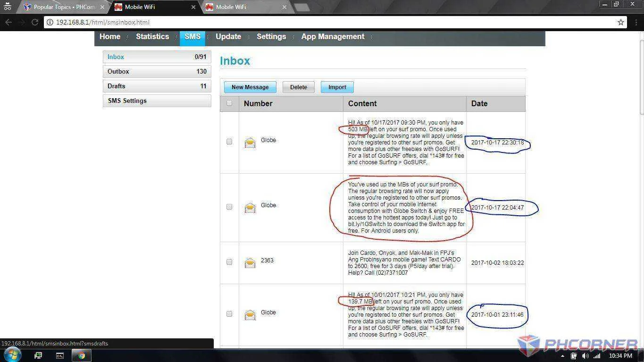644x362 pixels.
Task: Open Command Prompt from the taskbar
Action: tap(60, 356)
